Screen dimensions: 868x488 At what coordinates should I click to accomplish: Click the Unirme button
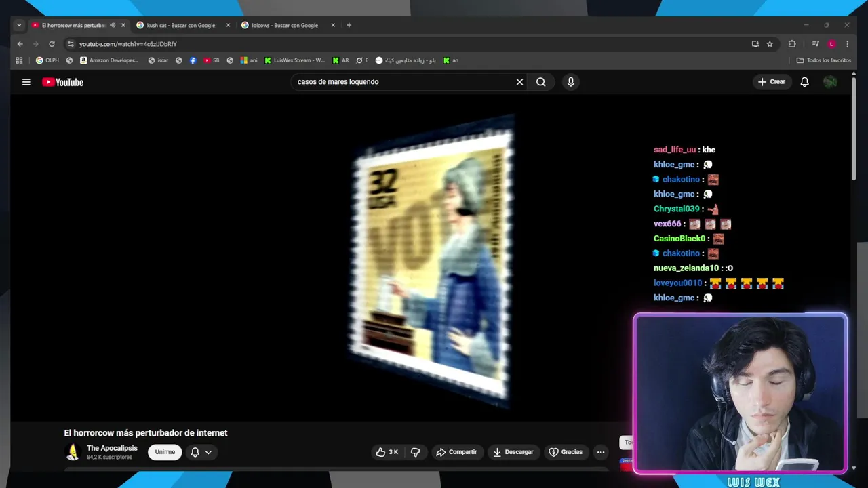pos(165,452)
